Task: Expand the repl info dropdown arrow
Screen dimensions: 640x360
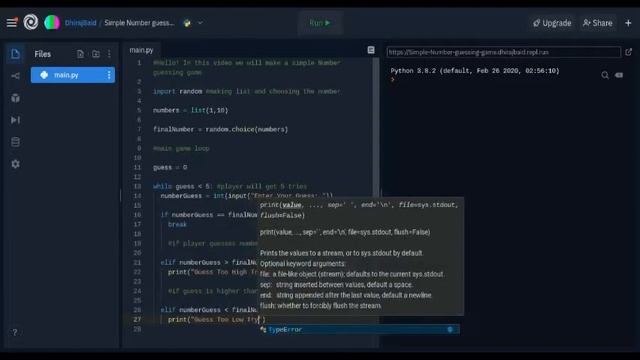Action: (200, 23)
